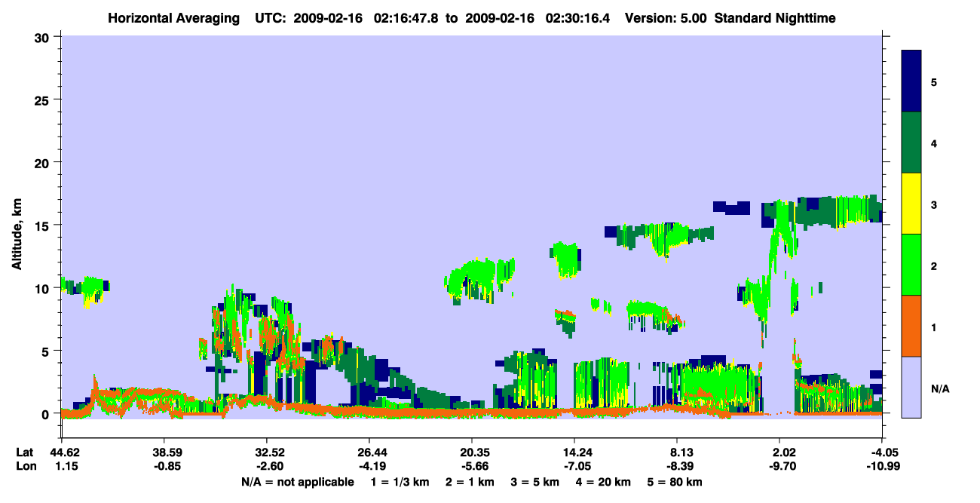Click 'Version: 5.00' in the title
This screenshot has width=980, height=503.
(x=666, y=17)
